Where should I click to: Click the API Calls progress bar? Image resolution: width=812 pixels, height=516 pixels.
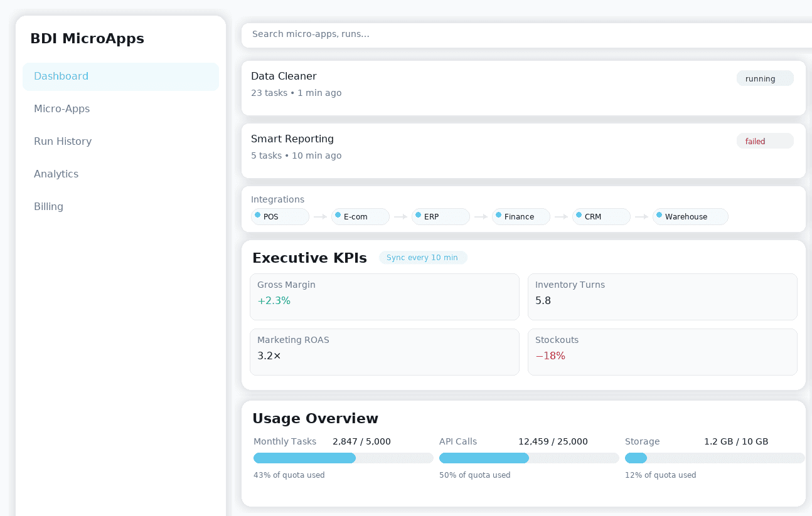click(x=529, y=458)
